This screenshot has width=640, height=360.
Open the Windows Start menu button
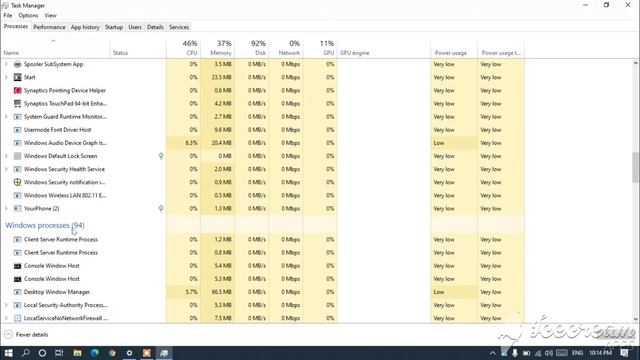pyautogui.click(x=8, y=353)
